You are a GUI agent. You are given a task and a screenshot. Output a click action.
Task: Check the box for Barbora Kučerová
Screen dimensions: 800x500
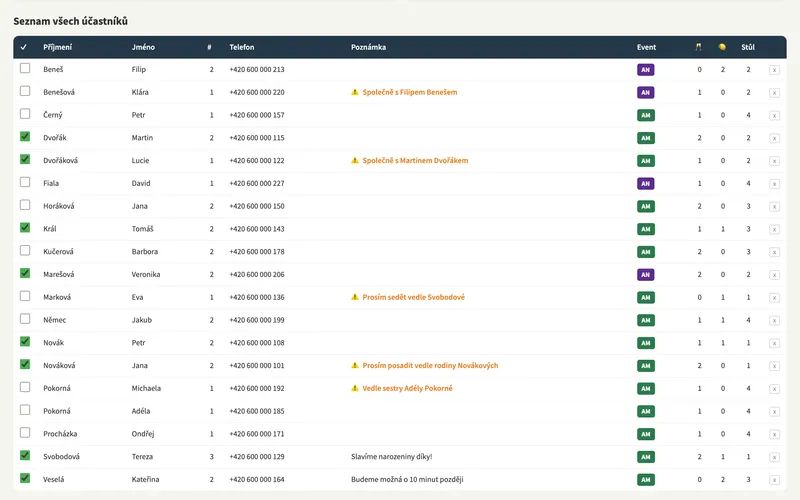tap(24, 251)
